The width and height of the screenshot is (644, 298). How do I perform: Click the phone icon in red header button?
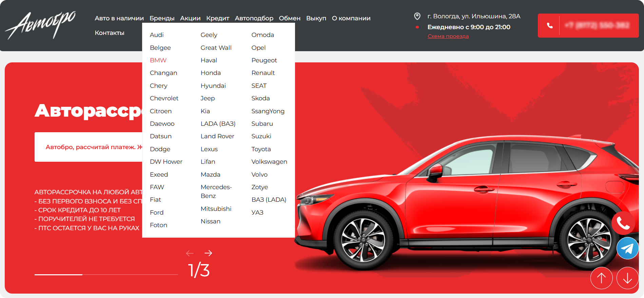click(550, 25)
